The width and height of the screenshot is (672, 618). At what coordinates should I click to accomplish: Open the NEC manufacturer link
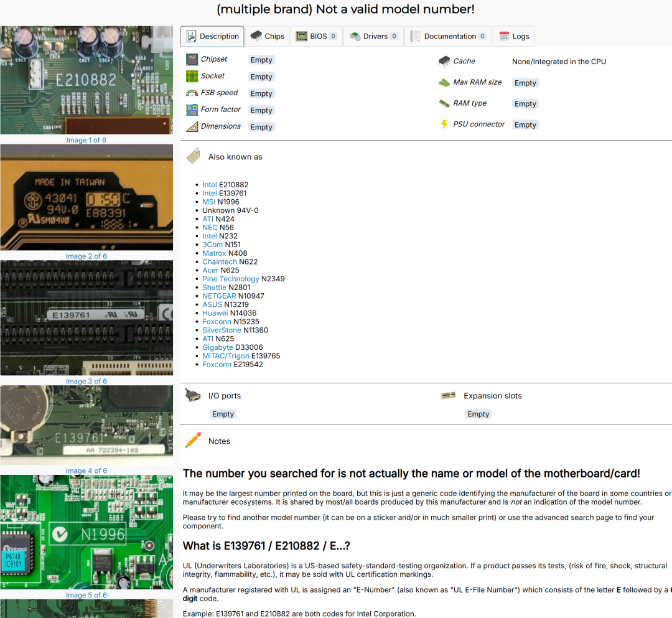point(210,228)
